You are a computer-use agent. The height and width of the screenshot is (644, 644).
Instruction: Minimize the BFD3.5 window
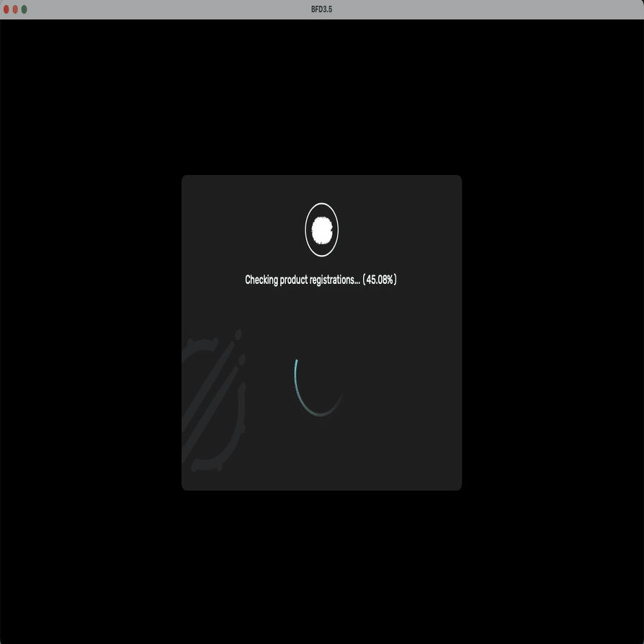point(15,9)
